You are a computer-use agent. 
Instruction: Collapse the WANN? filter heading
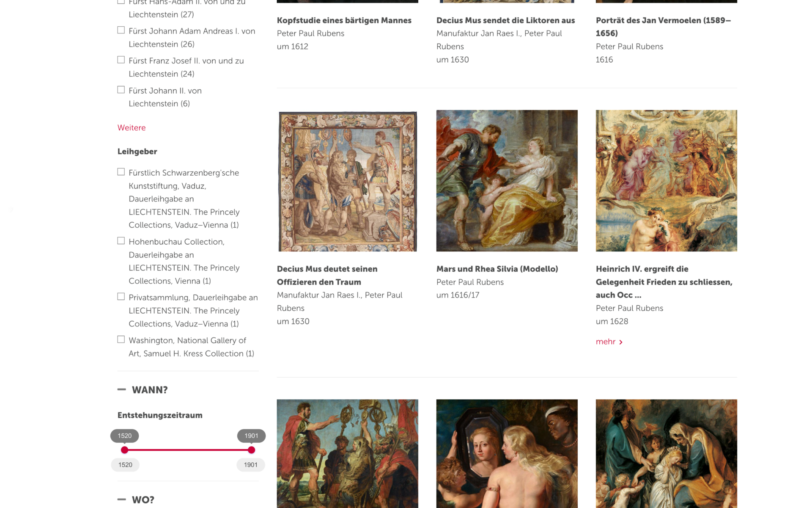coord(150,390)
